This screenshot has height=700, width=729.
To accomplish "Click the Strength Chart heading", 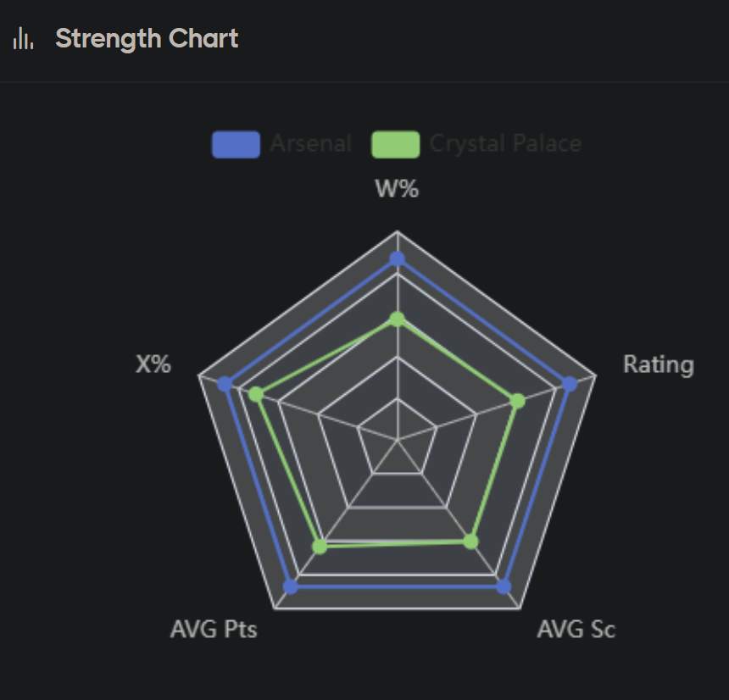I will pos(147,39).
